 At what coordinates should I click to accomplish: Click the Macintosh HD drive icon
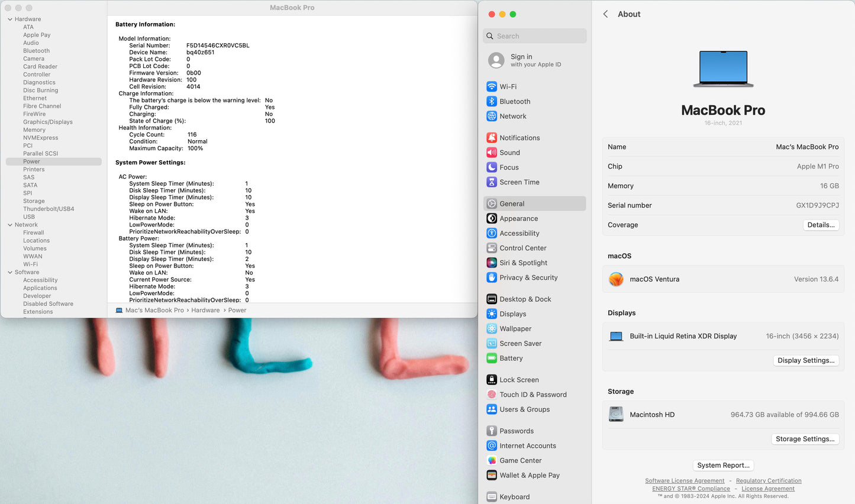616,414
